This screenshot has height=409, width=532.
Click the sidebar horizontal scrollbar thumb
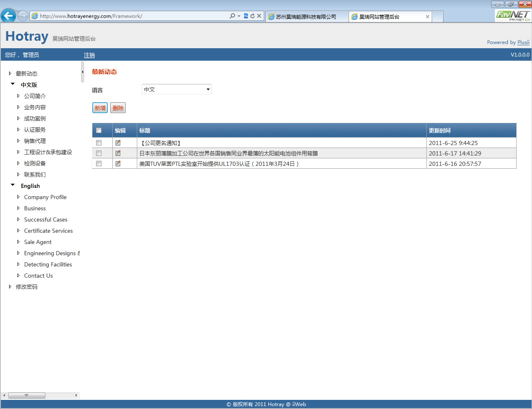27,395
